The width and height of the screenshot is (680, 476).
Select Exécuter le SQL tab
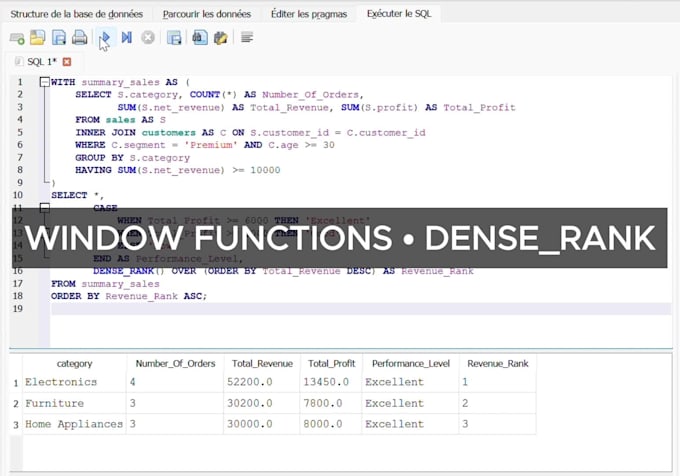[399, 14]
